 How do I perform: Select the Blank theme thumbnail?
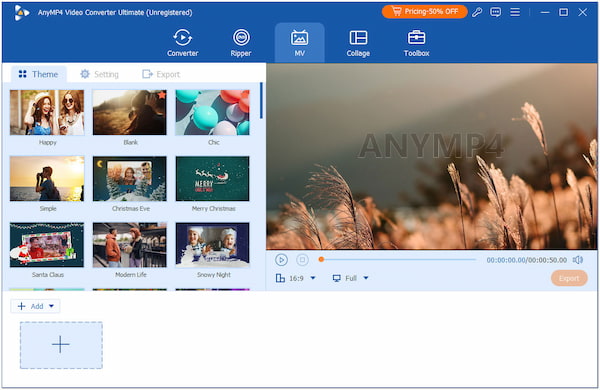pos(130,113)
